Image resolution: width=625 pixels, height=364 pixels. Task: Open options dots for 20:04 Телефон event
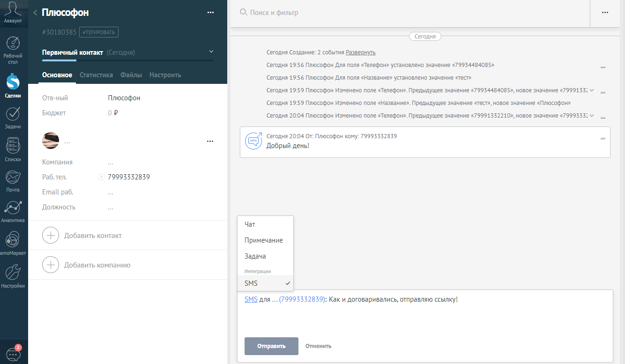tap(603, 117)
